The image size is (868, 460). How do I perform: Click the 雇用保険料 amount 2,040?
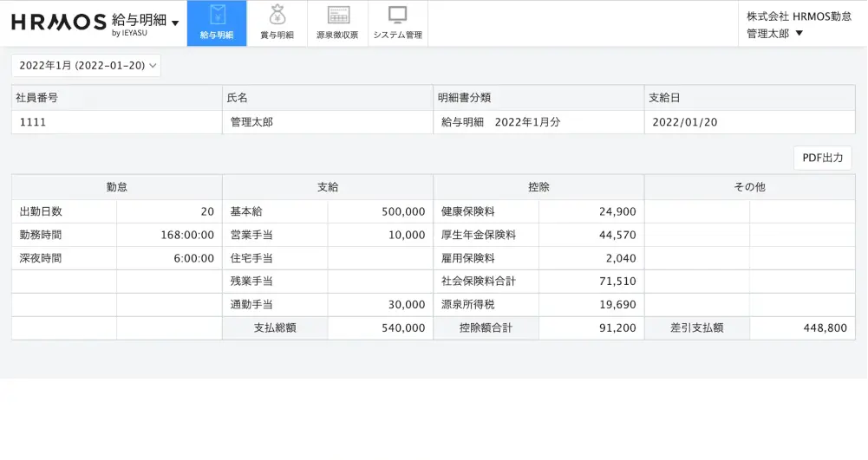click(621, 258)
